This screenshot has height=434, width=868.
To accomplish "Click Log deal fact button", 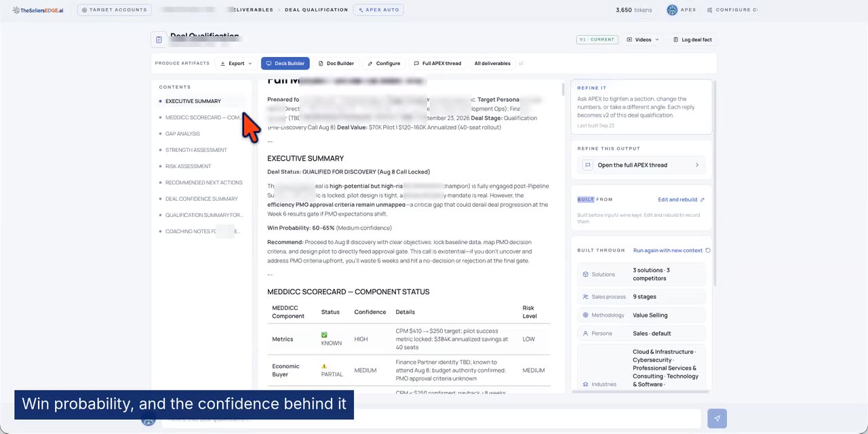I will [692, 40].
